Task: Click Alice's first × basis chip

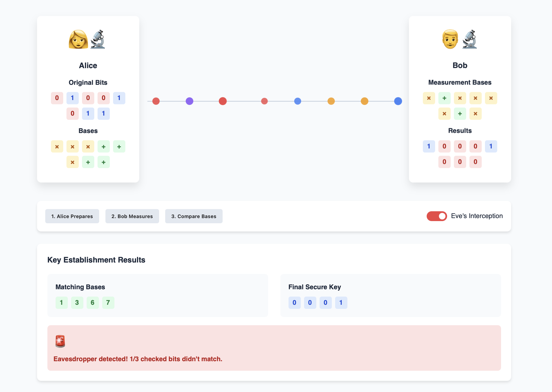Action: [x=57, y=147]
